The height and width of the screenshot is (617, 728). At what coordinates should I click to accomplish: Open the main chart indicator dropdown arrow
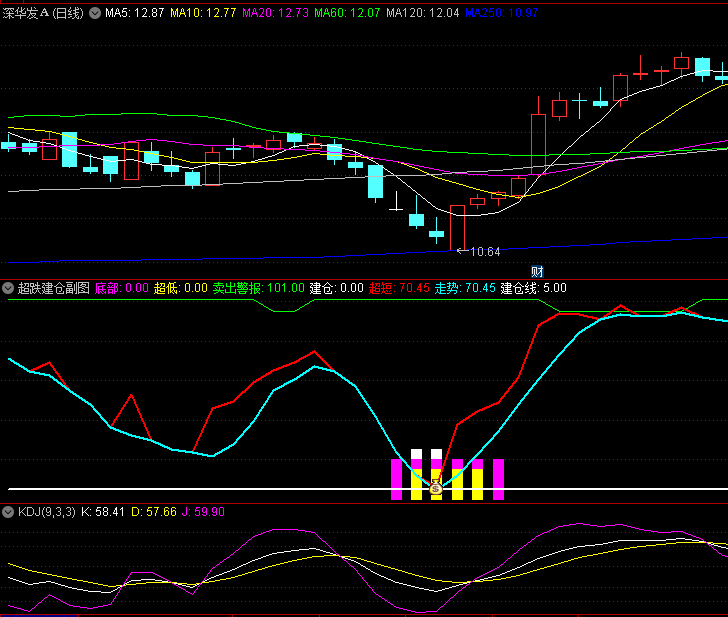point(95,13)
